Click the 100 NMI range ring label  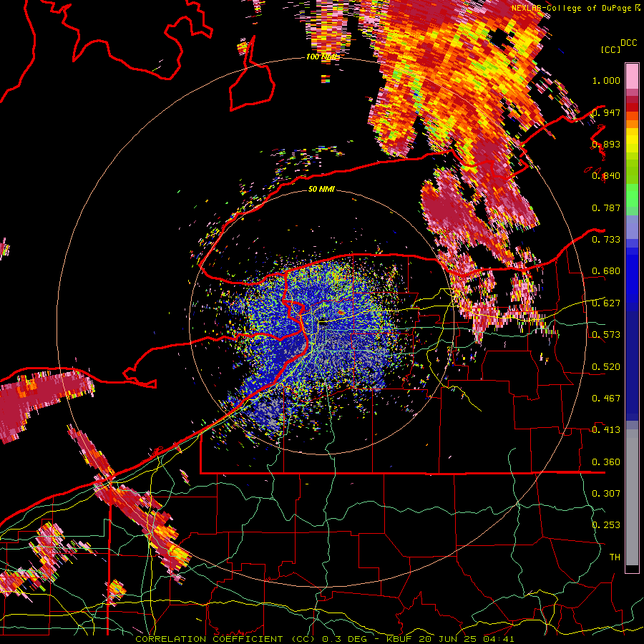pos(323,57)
